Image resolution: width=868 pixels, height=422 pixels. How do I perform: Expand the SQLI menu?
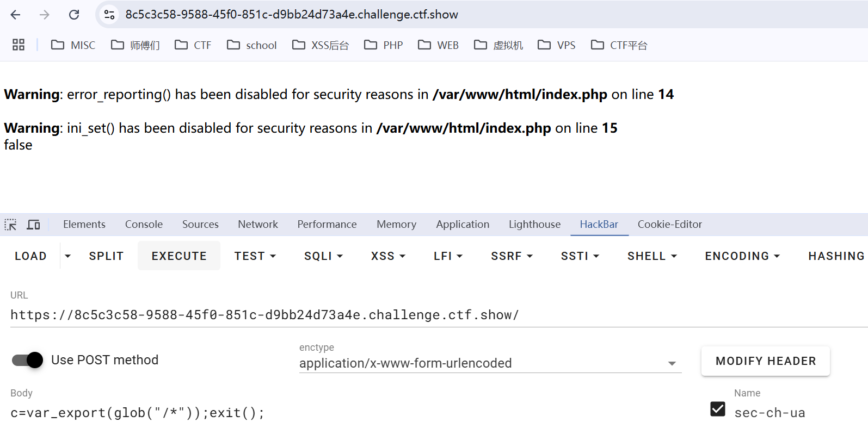[323, 256]
